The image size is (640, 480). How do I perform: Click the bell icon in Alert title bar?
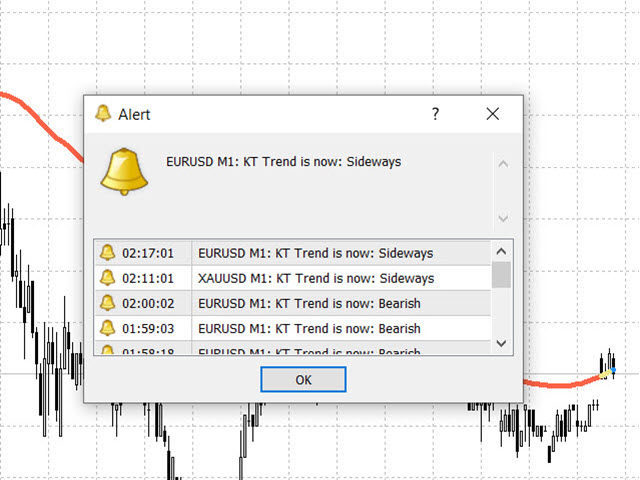coord(103,113)
